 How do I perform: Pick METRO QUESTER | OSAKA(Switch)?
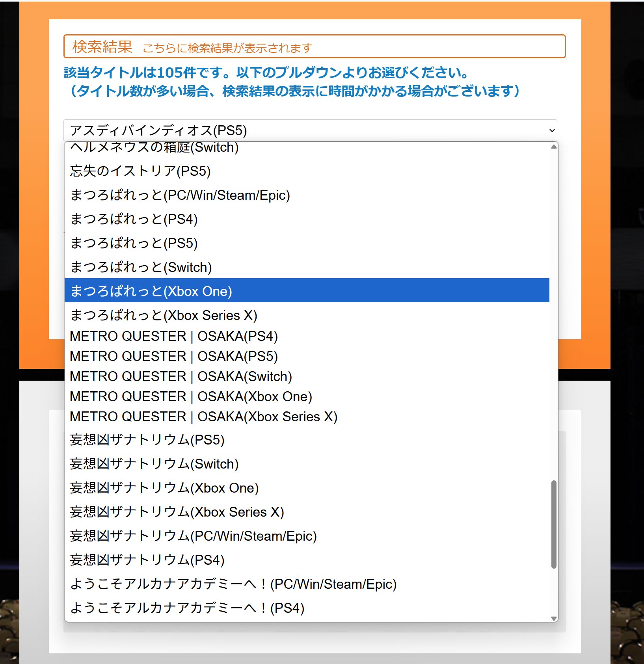[x=307, y=376]
